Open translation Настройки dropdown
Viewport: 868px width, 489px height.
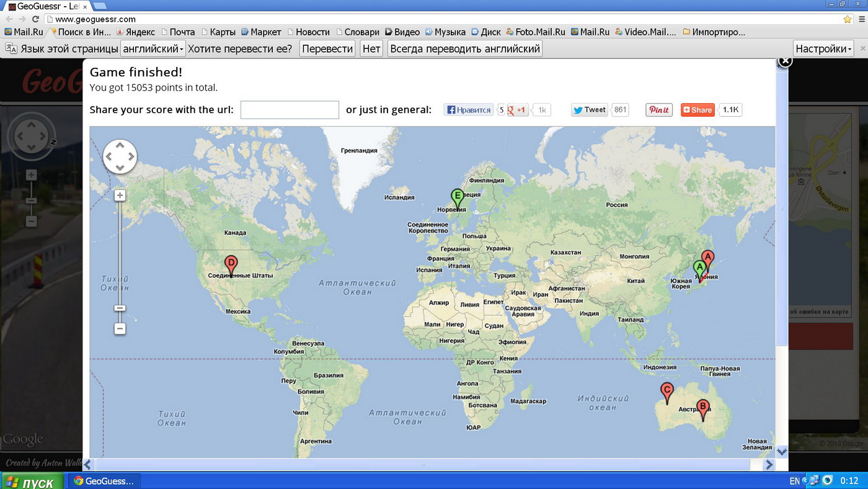pyautogui.click(x=824, y=48)
